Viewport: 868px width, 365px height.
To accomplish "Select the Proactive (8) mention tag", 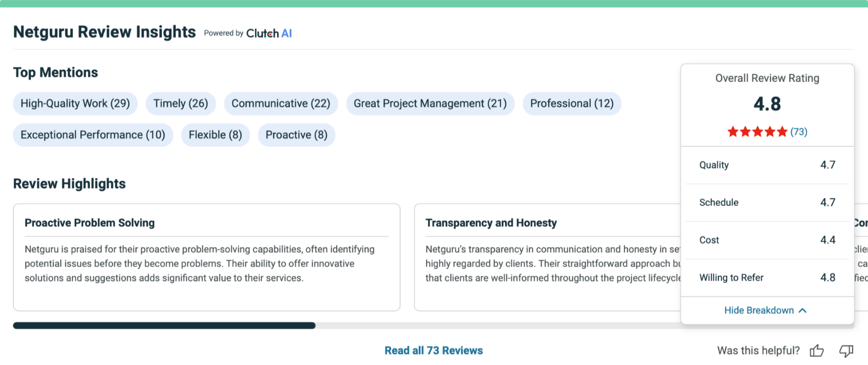I will [297, 135].
